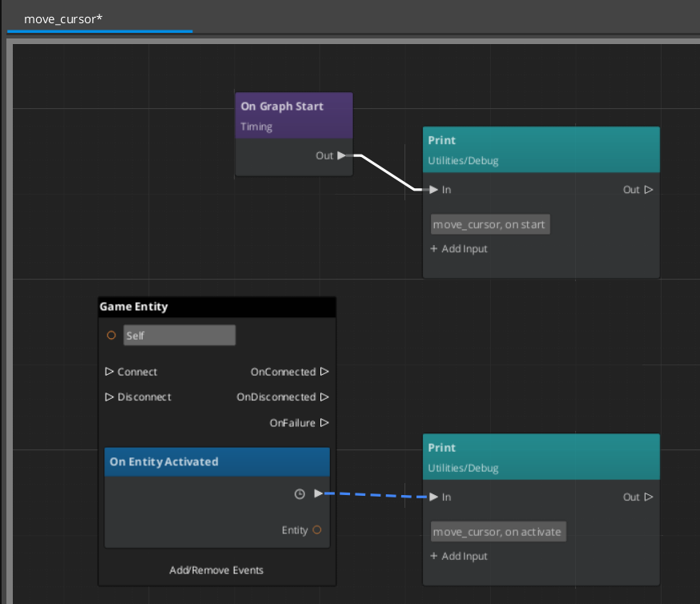The height and width of the screenshot is (604, 700).
Task: Click the Self input field
Action: [179, 335]
